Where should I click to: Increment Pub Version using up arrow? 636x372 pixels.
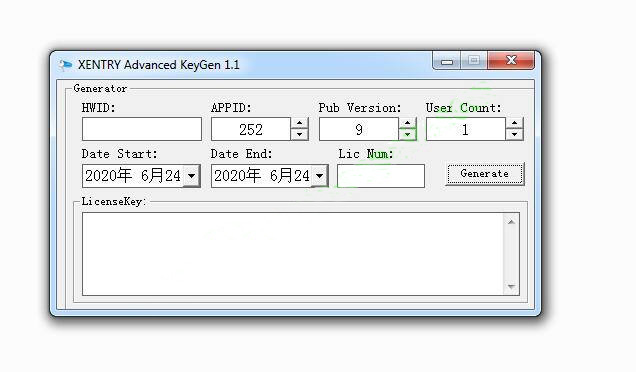coord(407,123)
